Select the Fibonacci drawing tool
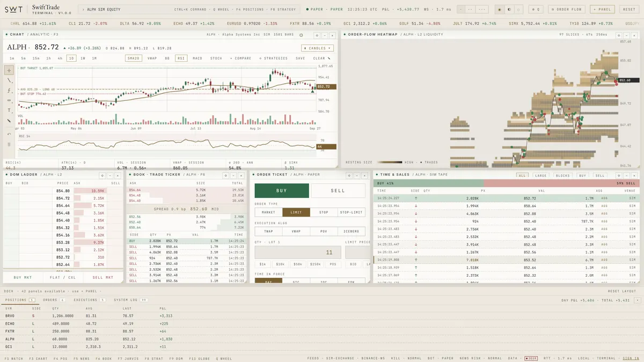Screen dimensions: 644x362 click(x=9, y=91)
